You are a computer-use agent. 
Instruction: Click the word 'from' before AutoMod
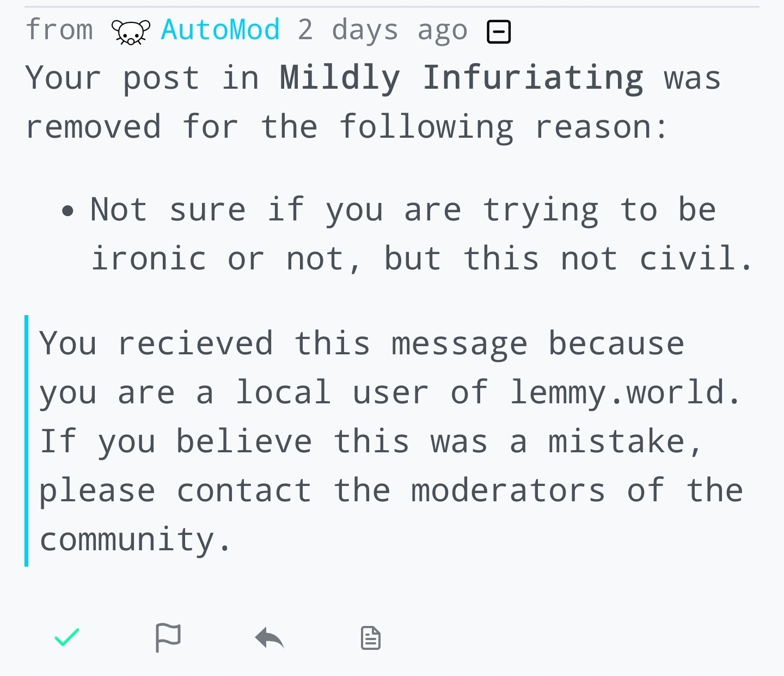pos(59,29)
